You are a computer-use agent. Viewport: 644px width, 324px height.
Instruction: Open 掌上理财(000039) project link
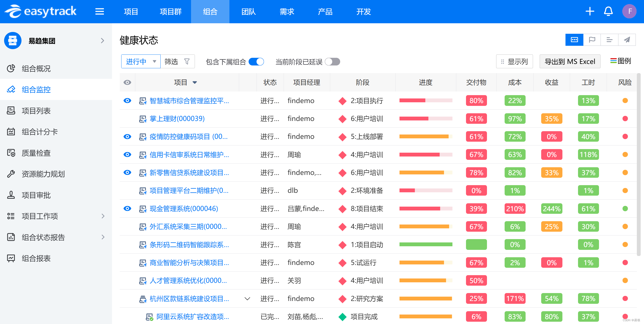177,119
